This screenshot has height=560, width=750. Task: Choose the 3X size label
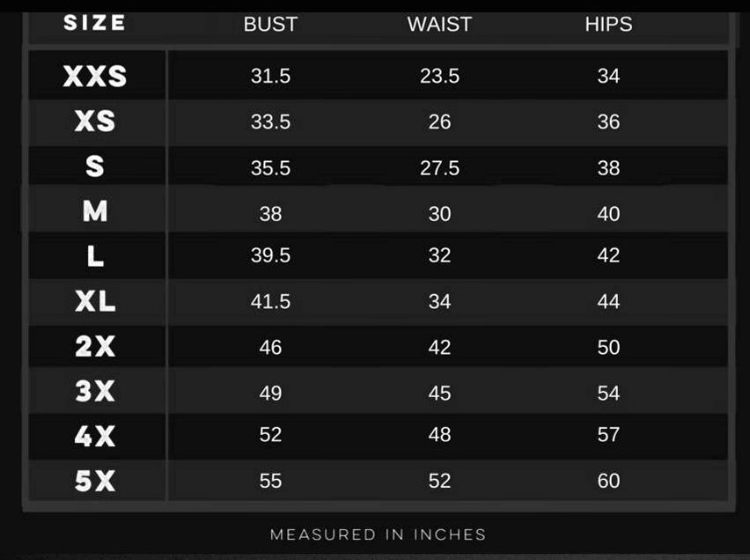[x=95, y=391]
